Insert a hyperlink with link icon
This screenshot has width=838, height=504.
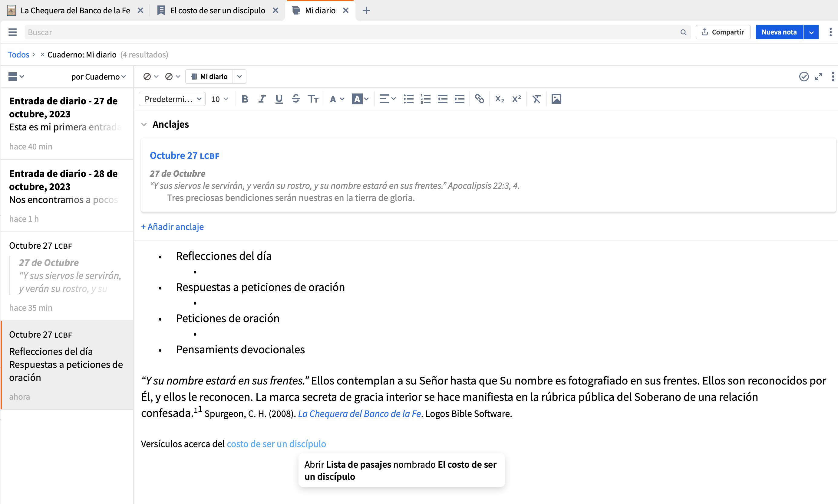[480, 99]
